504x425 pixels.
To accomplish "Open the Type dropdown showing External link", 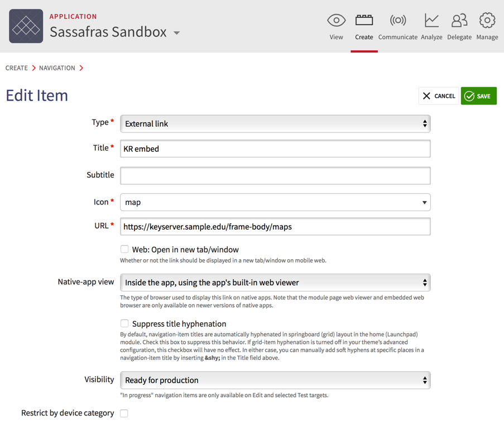I will point(275,123).
